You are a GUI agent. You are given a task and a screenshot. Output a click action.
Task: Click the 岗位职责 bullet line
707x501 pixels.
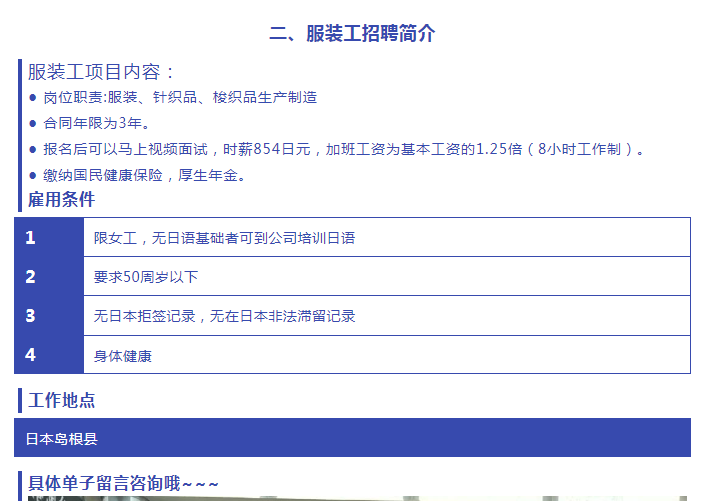point(180,97)
